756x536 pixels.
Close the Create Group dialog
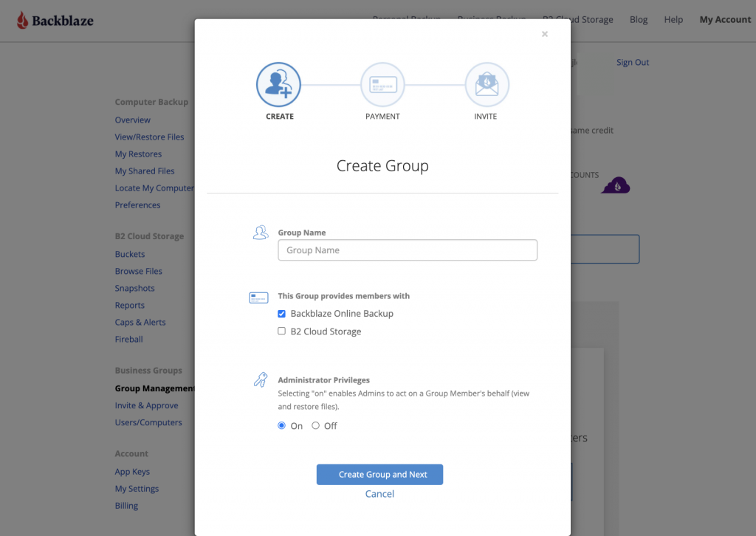(545, 34)
